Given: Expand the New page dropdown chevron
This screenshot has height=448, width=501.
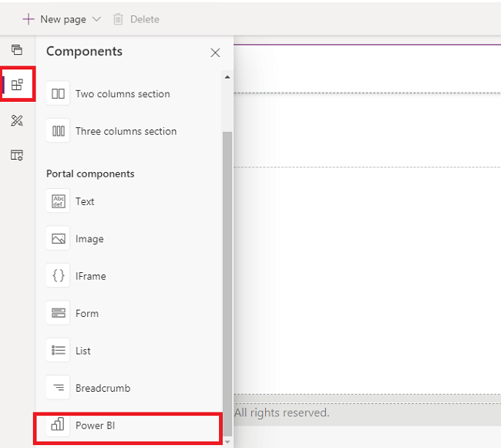Looking at the screenshot, I should (x=96, y=19).
